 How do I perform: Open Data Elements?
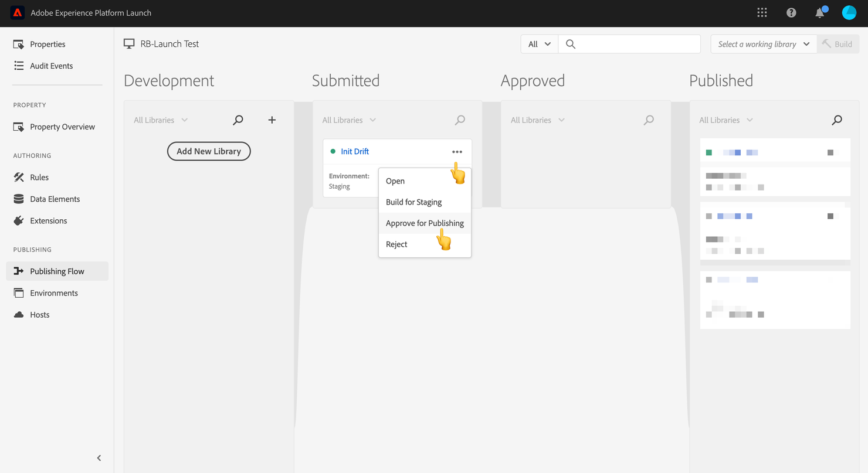[57, 199]
